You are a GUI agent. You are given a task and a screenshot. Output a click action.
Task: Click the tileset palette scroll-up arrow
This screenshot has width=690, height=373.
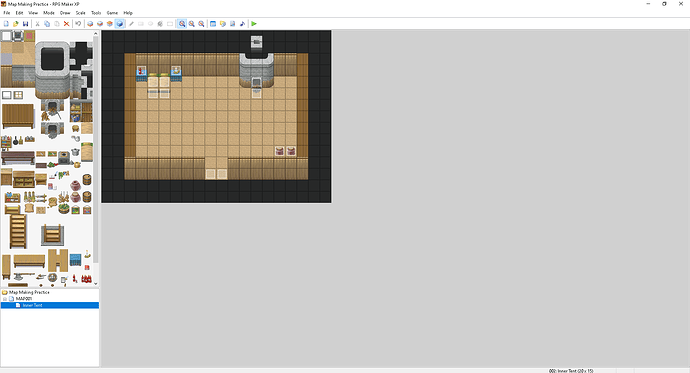(x=96, y=33)
